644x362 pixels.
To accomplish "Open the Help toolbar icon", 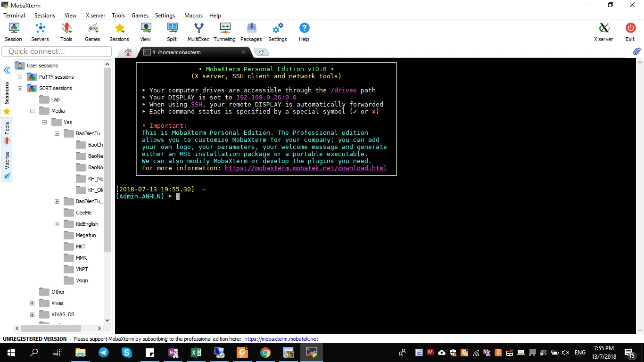I will 304,32.
